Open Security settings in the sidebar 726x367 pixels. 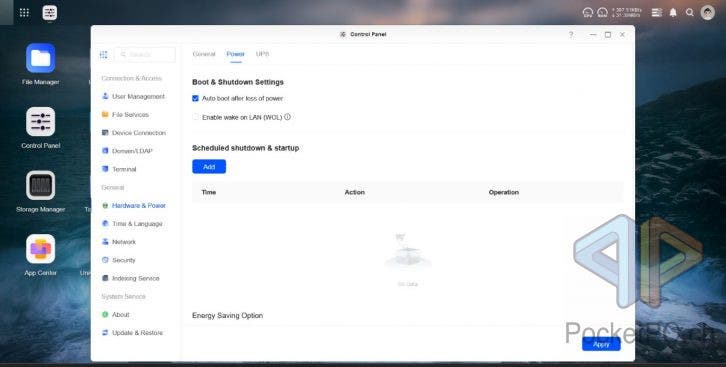pos(119,260)
